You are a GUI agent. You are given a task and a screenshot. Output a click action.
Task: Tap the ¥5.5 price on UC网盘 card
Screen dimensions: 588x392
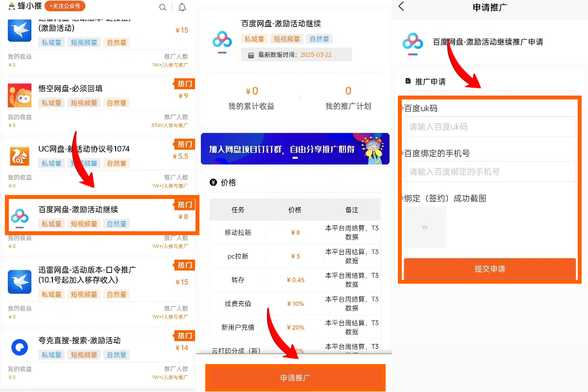click(x=180, y=156)
